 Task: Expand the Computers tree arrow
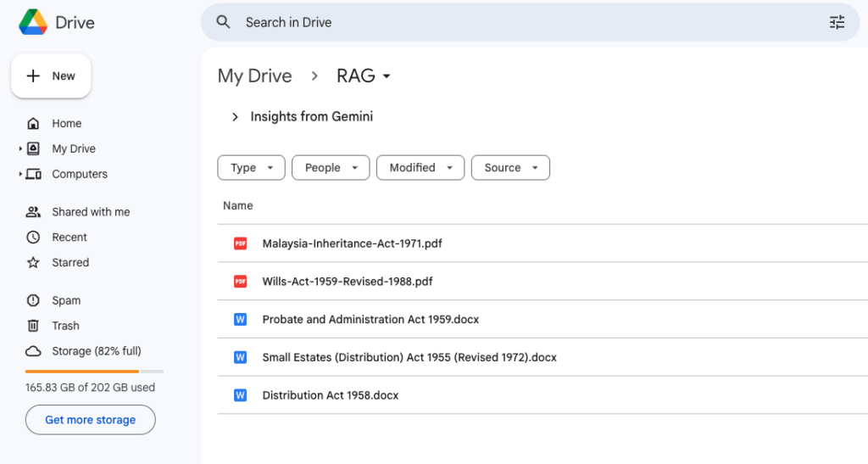click(x=20, y=175)
